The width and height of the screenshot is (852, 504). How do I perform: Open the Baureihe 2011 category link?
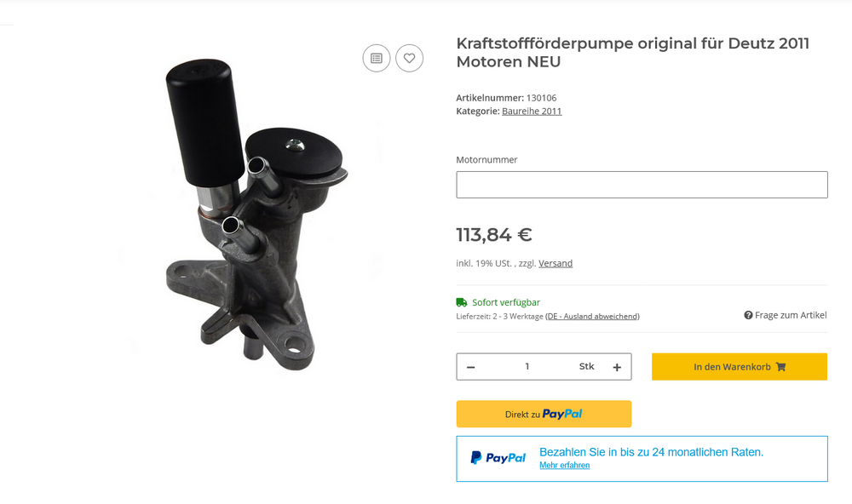pos(532,111)
